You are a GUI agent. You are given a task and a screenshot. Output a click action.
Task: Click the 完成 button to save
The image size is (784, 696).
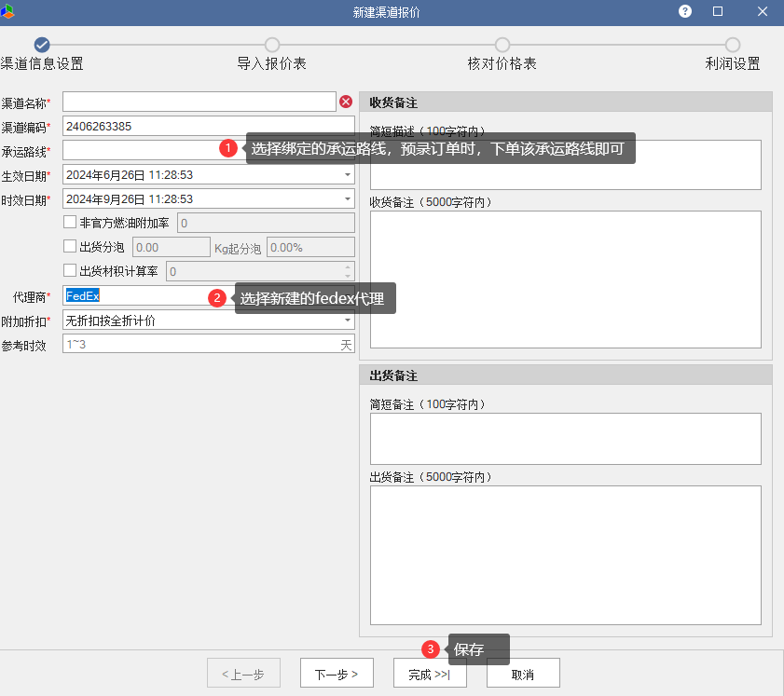coord(430,674)
